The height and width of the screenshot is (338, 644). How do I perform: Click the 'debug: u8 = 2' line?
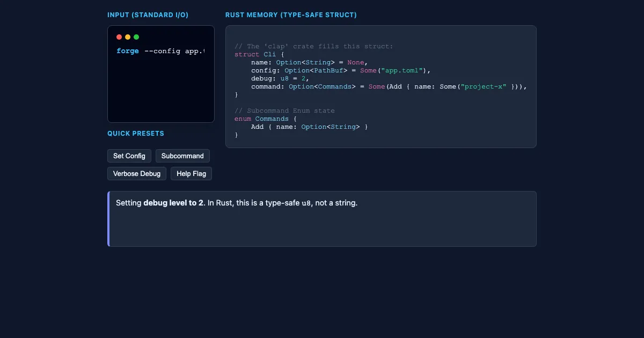coord(280,78)
